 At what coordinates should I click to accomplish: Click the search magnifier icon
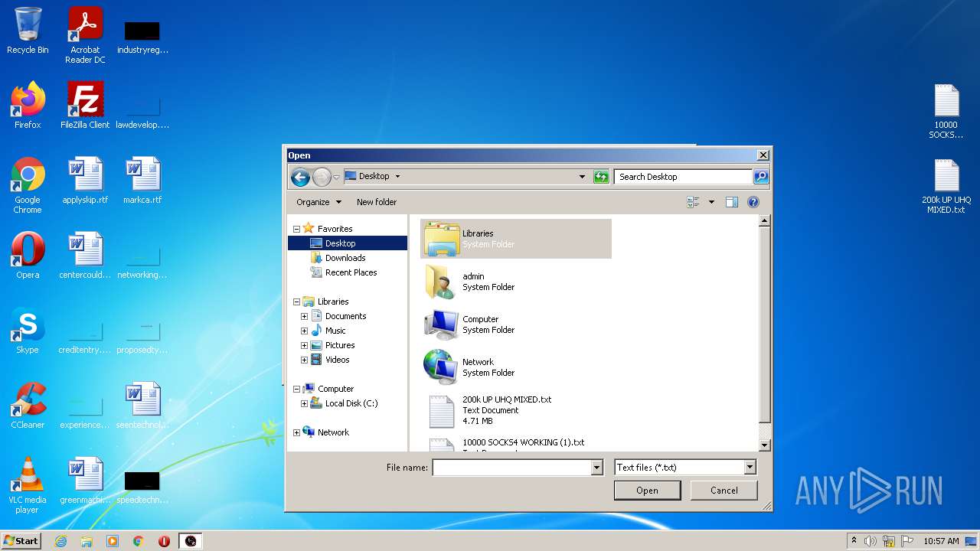[760, 177]
